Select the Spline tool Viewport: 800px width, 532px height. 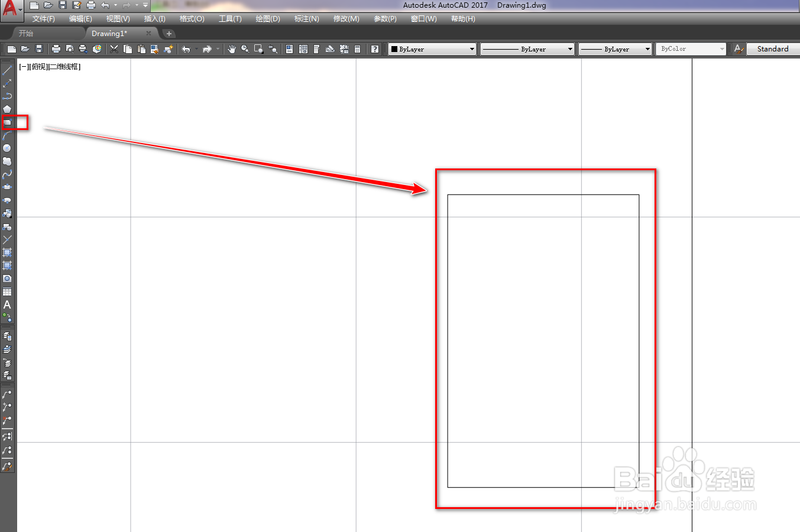tap(7, 174)
